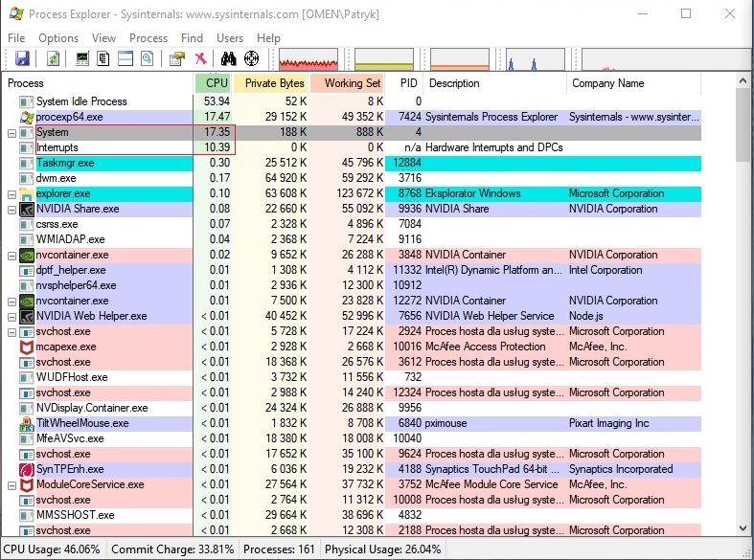Toggle the lower pane toolbar icon
The image size is (754, 560).
pos(126,58)
